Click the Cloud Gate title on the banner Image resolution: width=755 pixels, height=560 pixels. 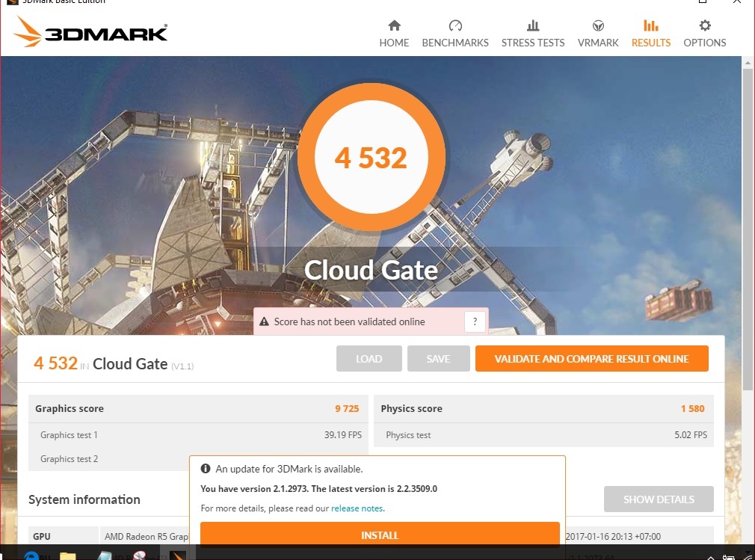coord(371,270)
